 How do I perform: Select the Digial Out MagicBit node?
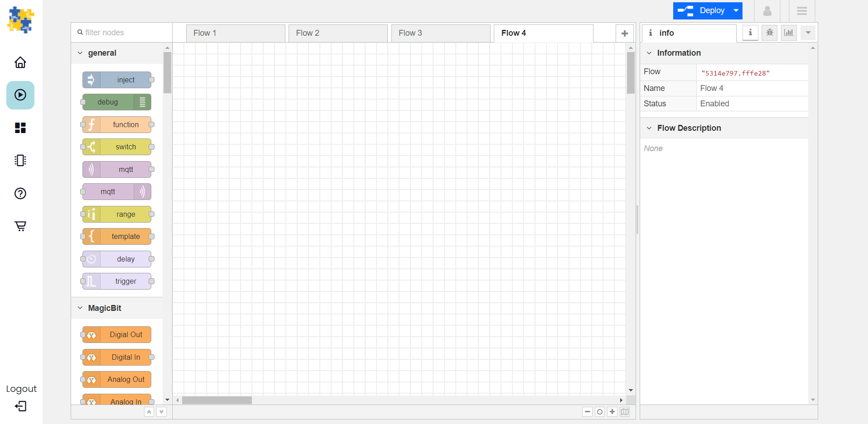(x=117, y=335)
